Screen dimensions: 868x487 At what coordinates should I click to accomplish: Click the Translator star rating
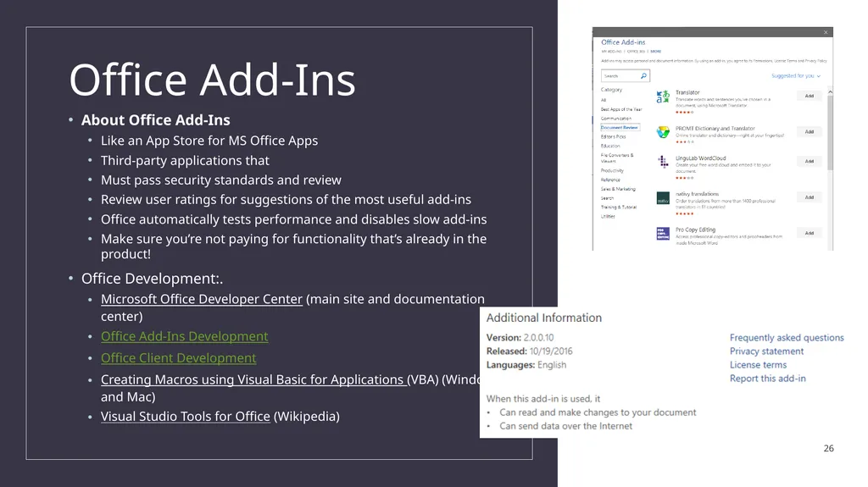(684, 113)
